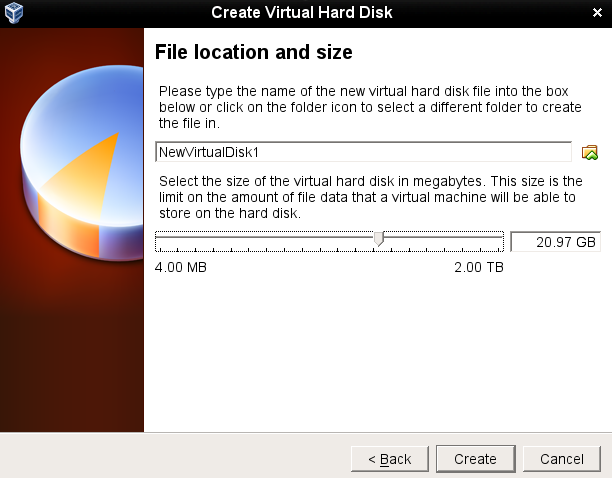
Task: Cancel the hard disk creation
Action: (562, 459)
